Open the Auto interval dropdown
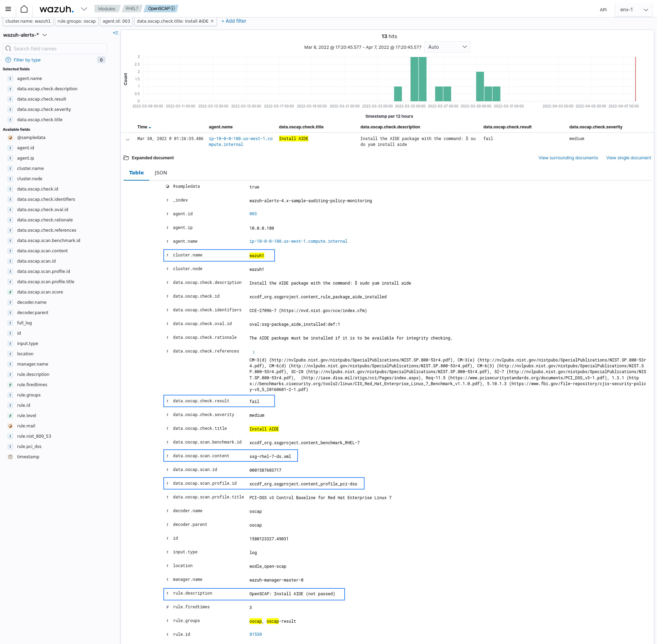This screenshot has height=644, width=657. click(447, 47)
